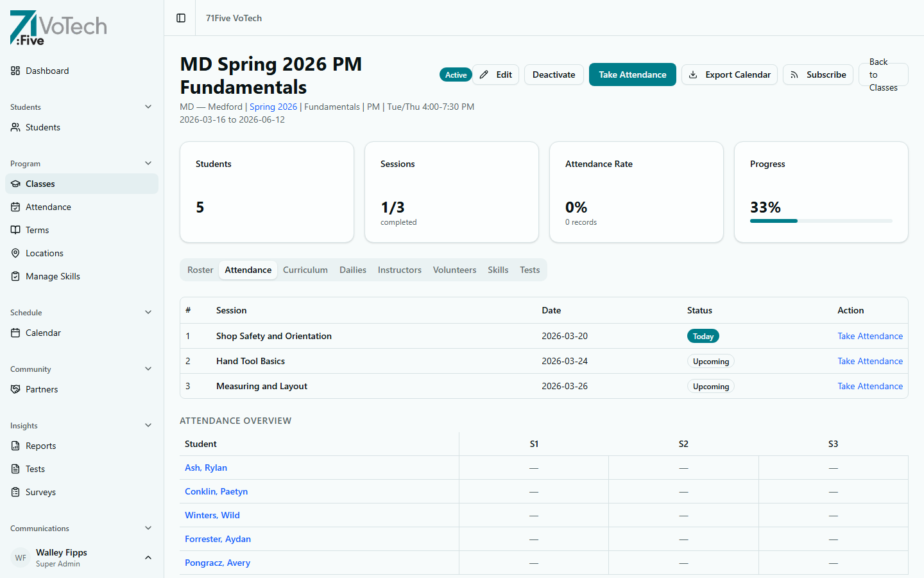924x578 pixels.
Task: Collapse the Program section in the sidebar
Action: [148, 163]
